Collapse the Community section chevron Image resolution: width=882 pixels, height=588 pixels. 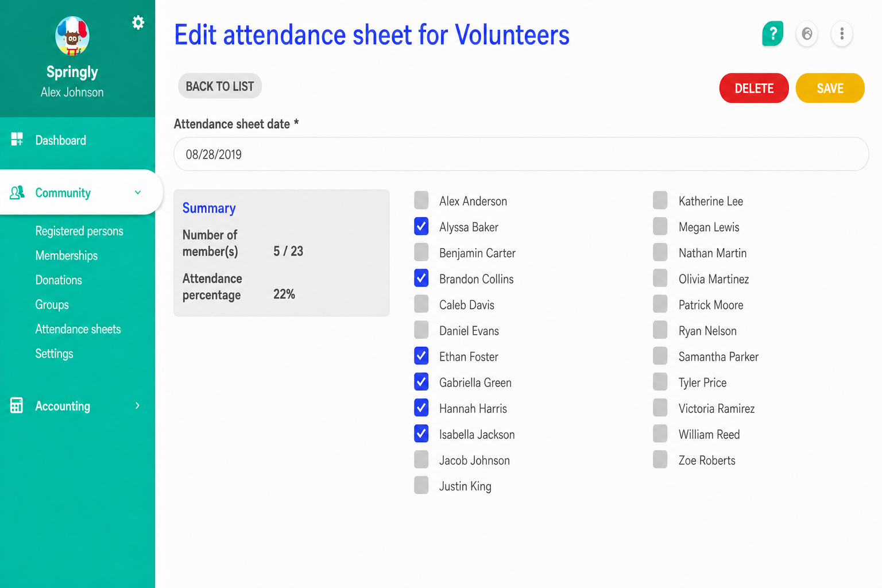click(138, 192)
